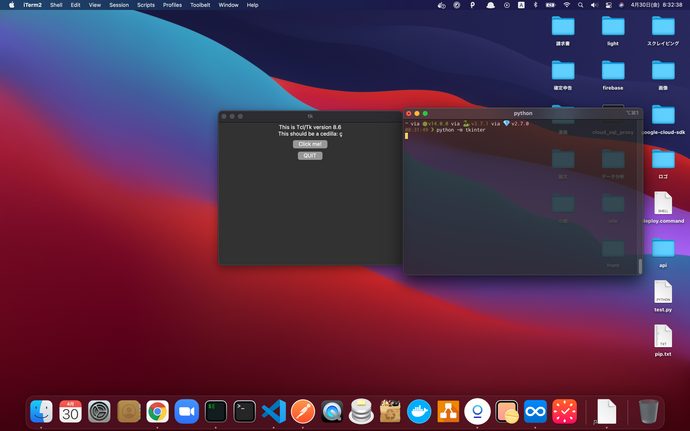Open the Apple menu
Image resolution: width=690 pixels, height=431 pixels.
(x=12, y=5)
